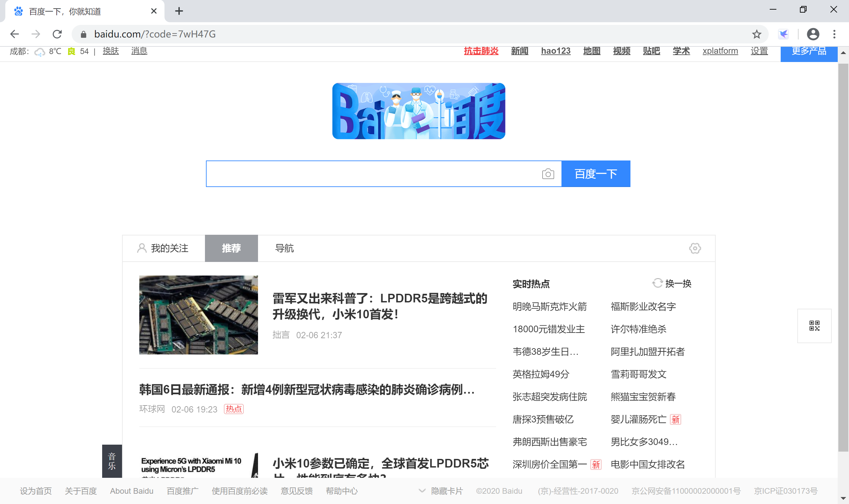The width and height of the screenshot is (849, 504).
Task: Click the 音乐 side button
Action: 112,461
